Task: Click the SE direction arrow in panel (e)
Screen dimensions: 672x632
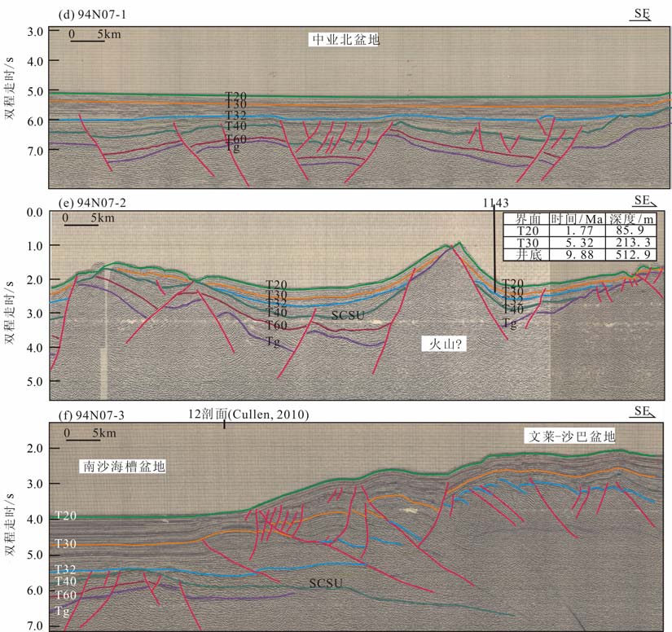Action: 642,201
